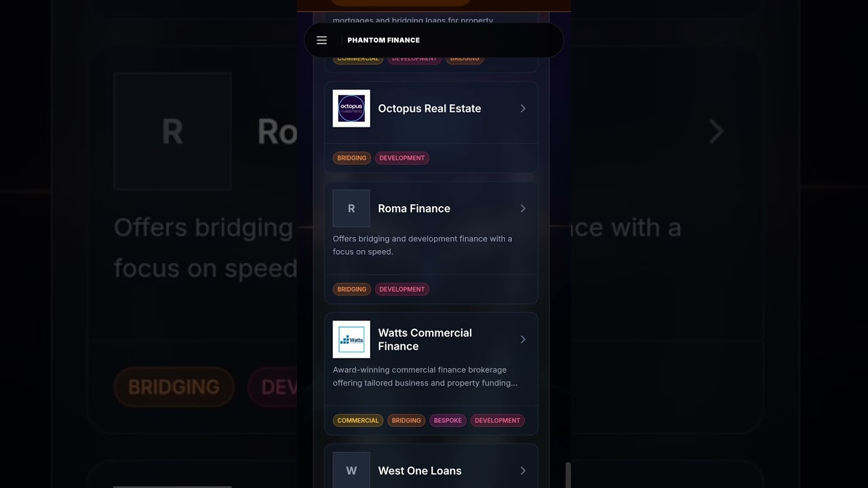Click the Phantom Finance header title
The height and width of the screenshot is (488, 868).
click(x=383, y=40)
